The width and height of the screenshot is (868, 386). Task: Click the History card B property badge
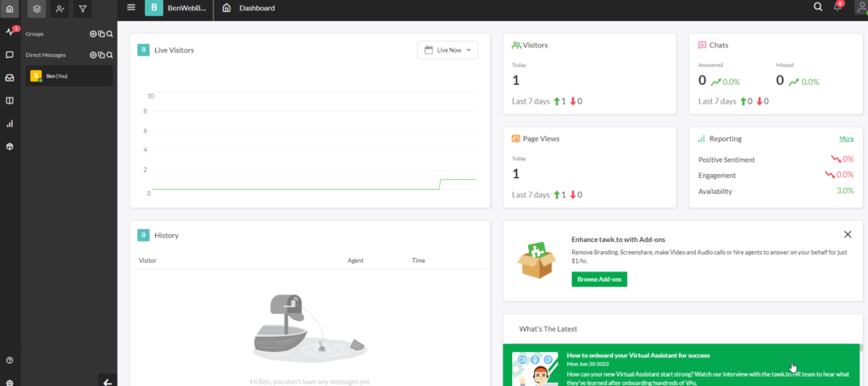pos(143,235)
